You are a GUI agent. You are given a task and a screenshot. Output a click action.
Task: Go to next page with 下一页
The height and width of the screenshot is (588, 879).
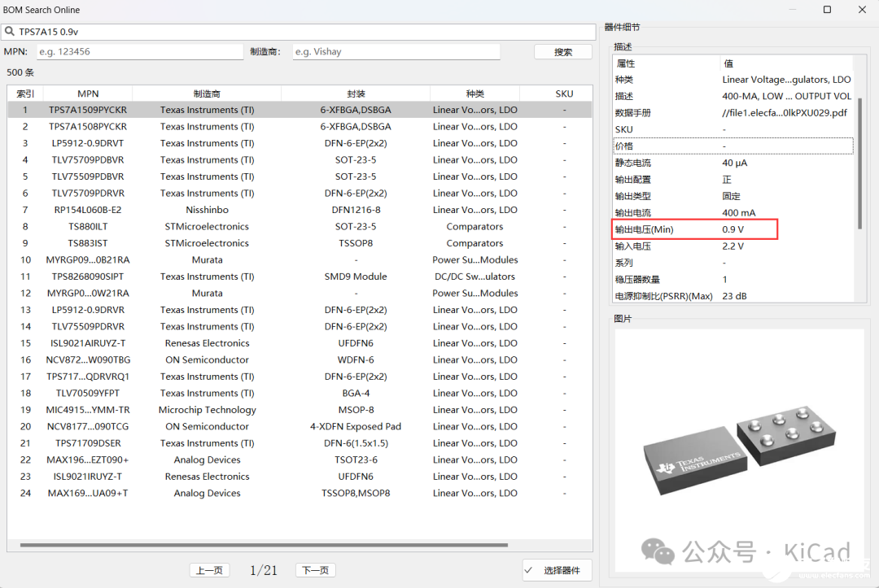pyautogui.click(x=316, y=570)
